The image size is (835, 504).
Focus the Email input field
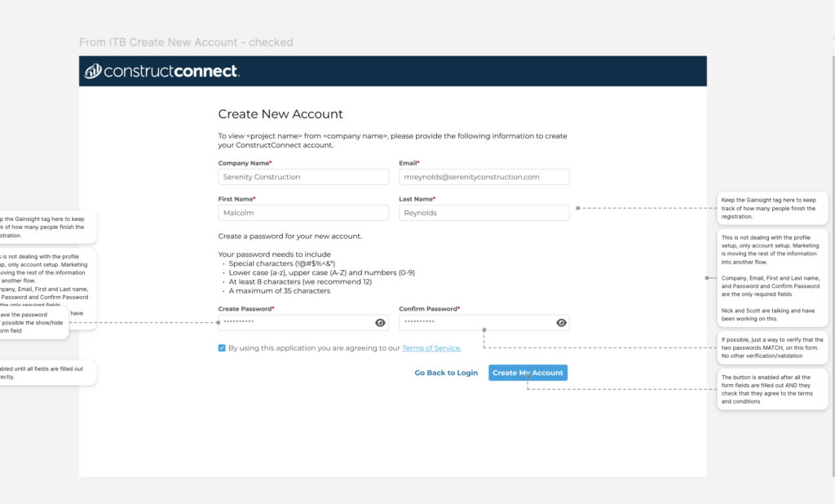(484, 177)
